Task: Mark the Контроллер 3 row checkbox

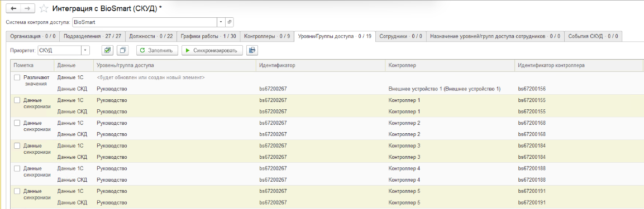Action: pyautogui.click(x=17, y=145)
